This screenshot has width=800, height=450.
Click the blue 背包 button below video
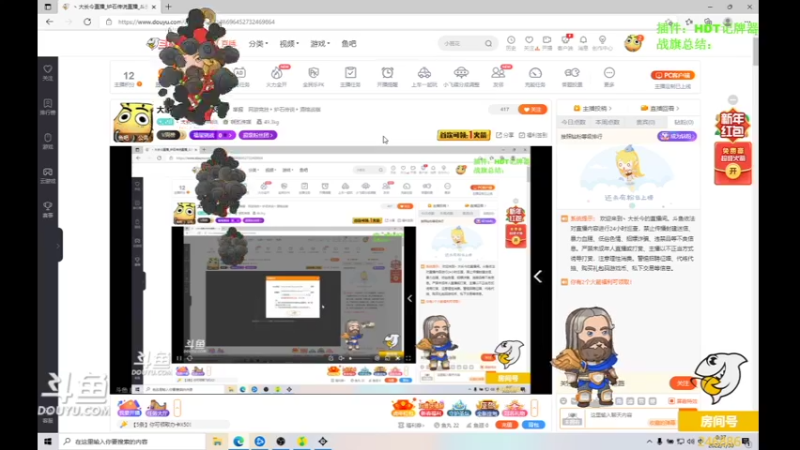tap(533, 424)
